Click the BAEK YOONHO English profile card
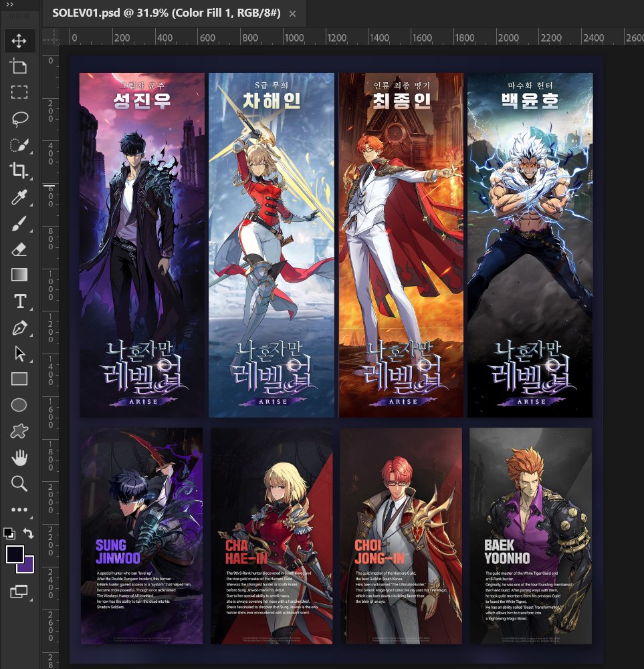Viewport: 644px width, 669px height. 530,536
